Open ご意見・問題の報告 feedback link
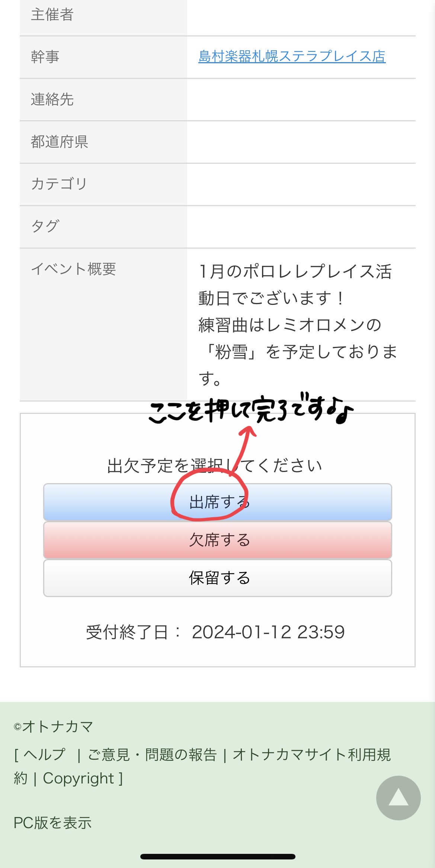The height and width of the screenshot is (868, 435). [x=152, y=754]
